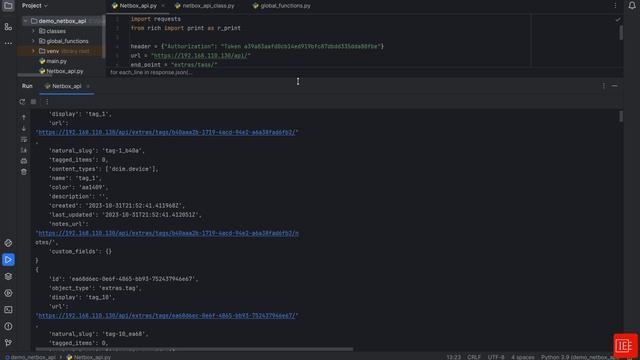The height and width of the screenshot is (360, 640).
Task: Open editor tabs options menu
Action: click(615, 6)
